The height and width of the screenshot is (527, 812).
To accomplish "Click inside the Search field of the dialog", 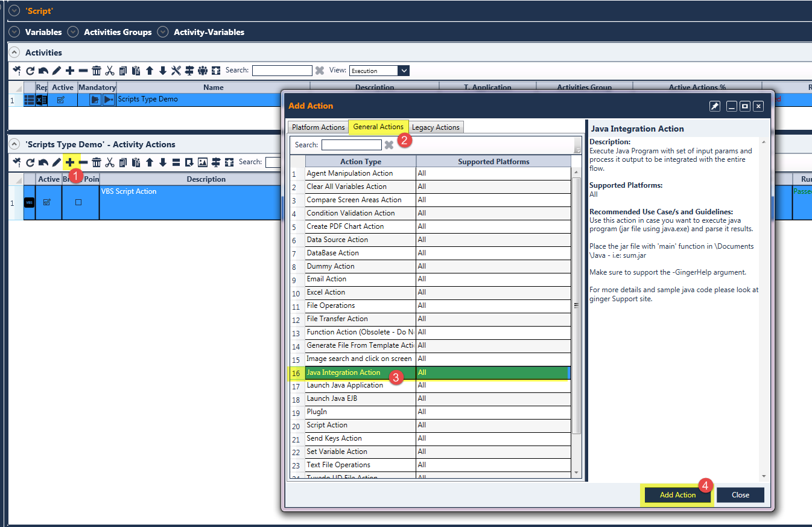I will click(351, 144).
